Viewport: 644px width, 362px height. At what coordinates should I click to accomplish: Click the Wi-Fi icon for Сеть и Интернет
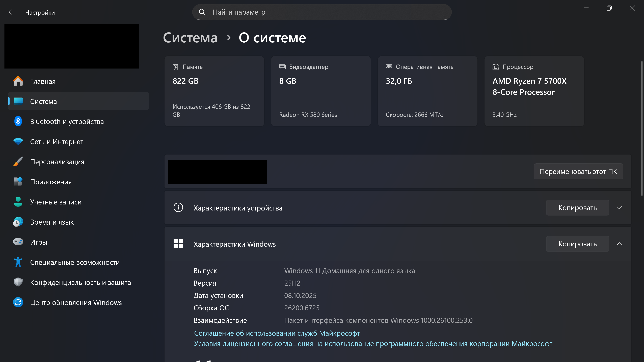pyautogui.click(x=18, y=142)
